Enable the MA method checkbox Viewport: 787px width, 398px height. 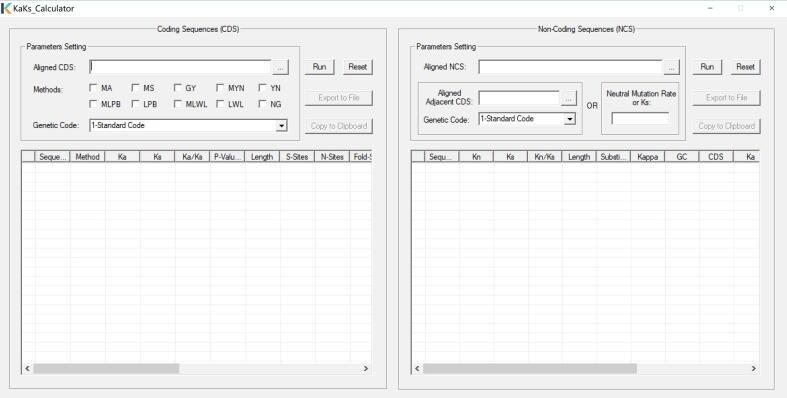click(93, 88)
